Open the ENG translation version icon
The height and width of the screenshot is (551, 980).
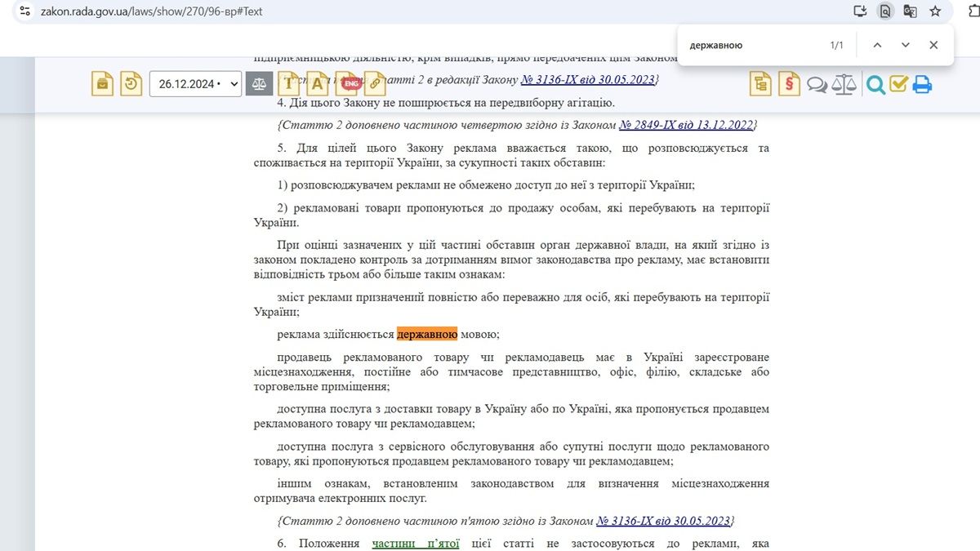(x=351, y=83)
